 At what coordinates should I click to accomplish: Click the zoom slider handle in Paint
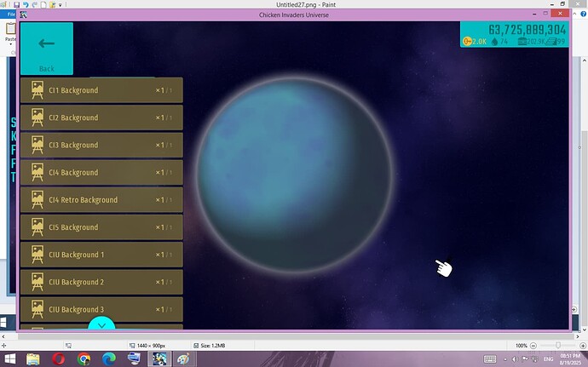click(x=558, y=345)
